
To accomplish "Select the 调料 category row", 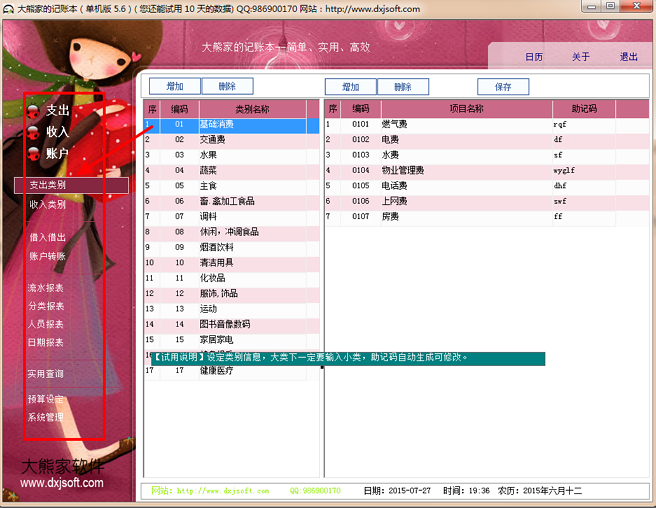I will (x=231, y=217).
